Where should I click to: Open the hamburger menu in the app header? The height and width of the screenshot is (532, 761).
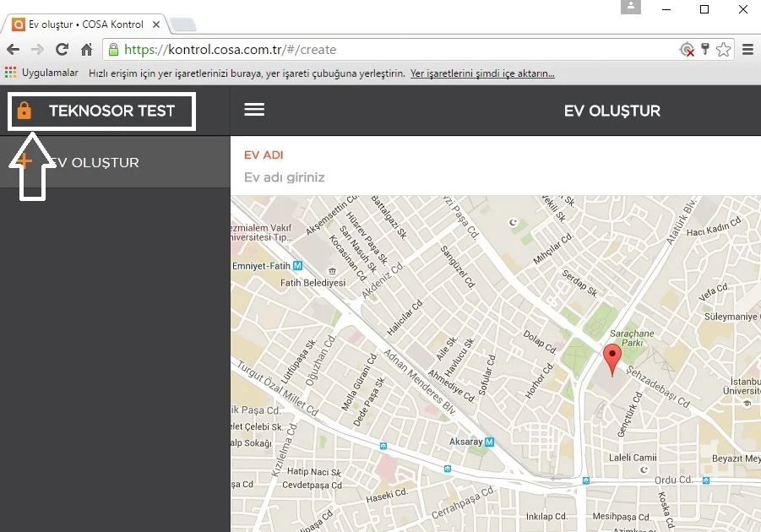click(254, 110)
